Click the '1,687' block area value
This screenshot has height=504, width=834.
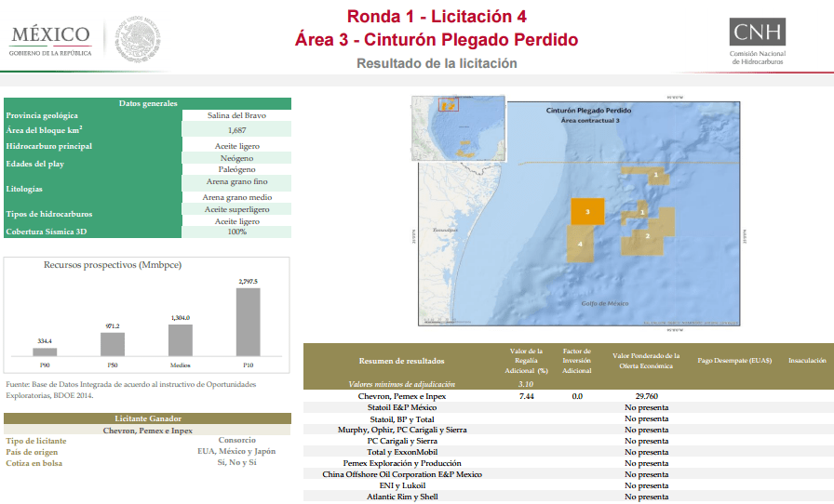236,130
